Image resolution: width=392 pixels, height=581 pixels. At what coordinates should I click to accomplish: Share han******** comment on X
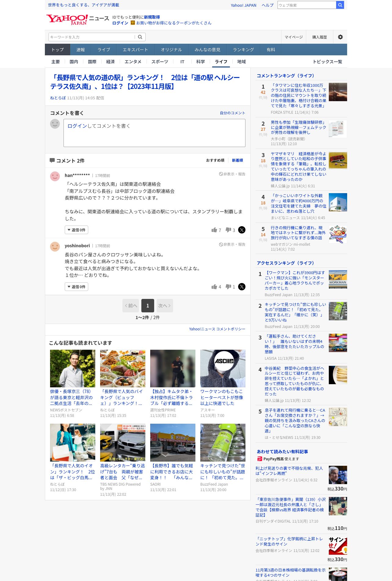241,230
